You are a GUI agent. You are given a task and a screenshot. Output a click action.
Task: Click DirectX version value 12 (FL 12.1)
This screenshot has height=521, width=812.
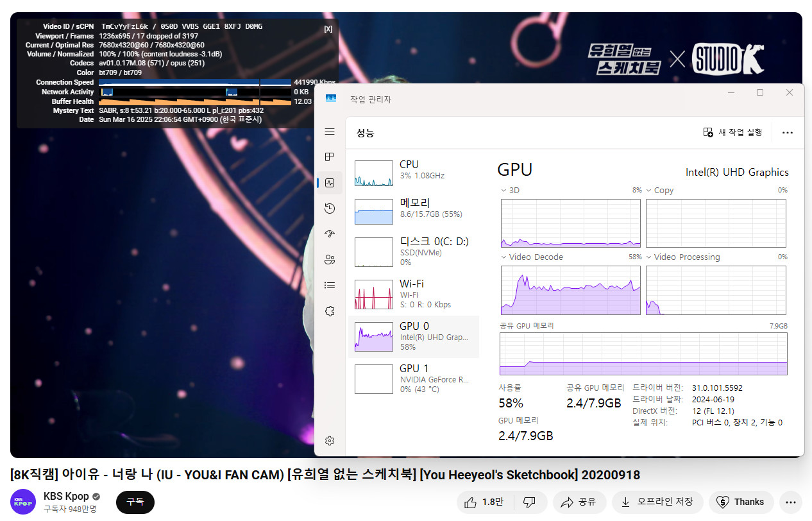coord(713,411)
